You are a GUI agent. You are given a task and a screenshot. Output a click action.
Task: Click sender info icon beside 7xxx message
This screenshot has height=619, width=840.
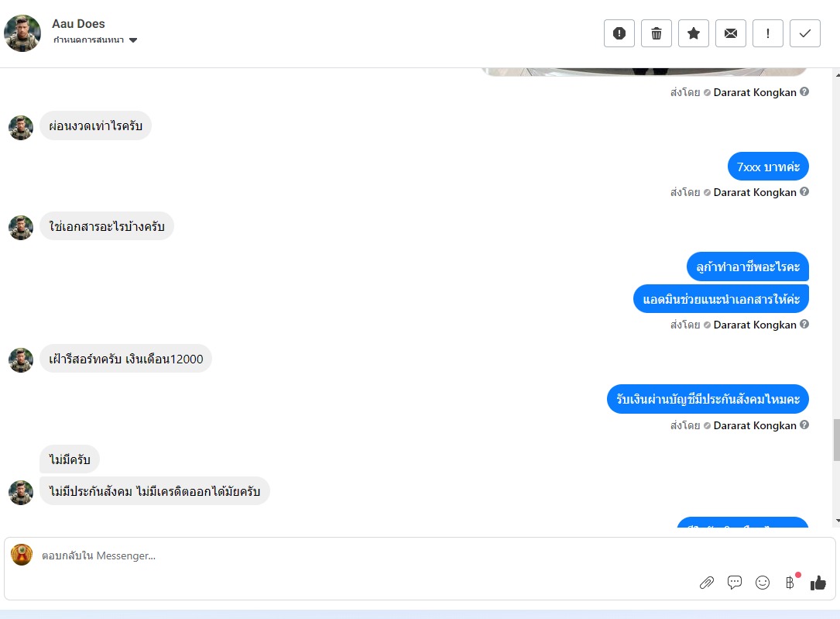(804, 192)
